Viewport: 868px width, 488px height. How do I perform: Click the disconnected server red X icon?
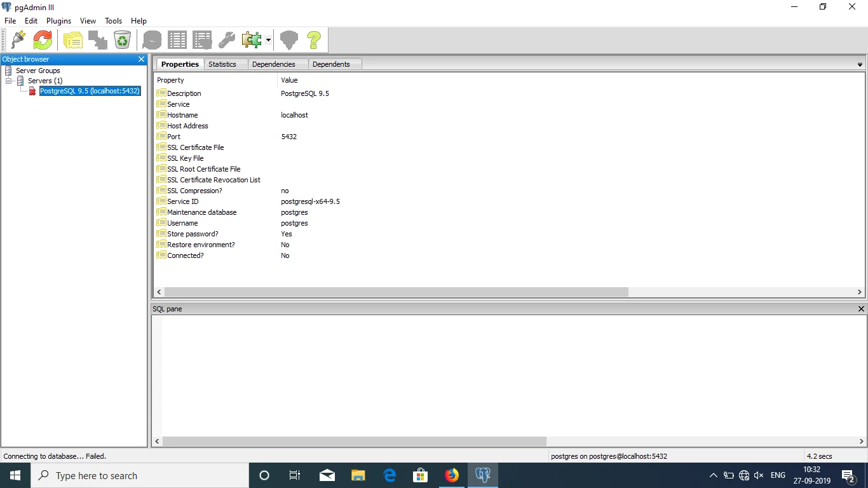pyautogui.click(x=32, y=91)
